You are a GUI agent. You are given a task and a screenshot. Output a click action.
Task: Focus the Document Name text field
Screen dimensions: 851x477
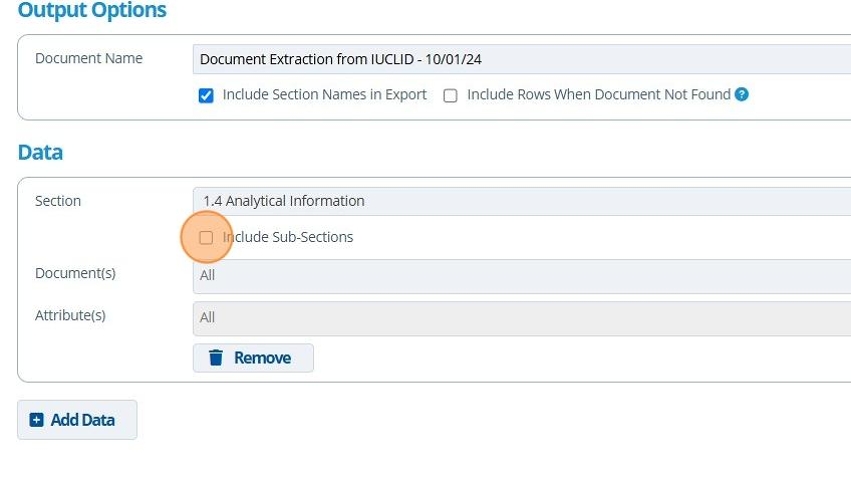point(520,59)
